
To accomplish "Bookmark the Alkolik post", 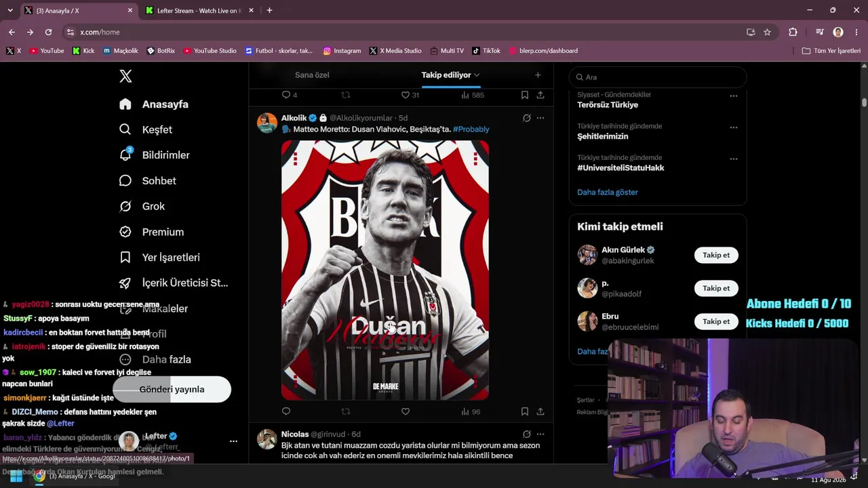I will [x=525, y=411].
